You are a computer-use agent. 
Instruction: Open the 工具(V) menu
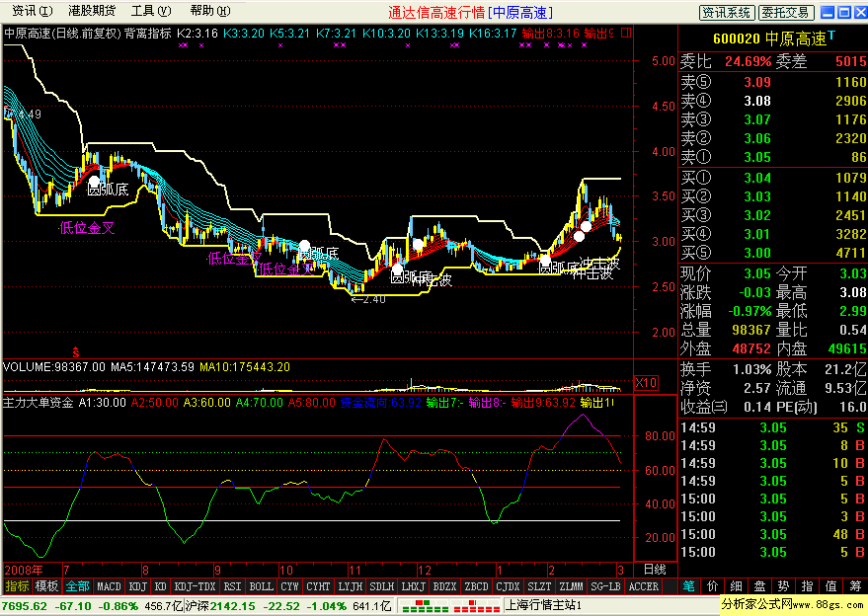point(150,11)
